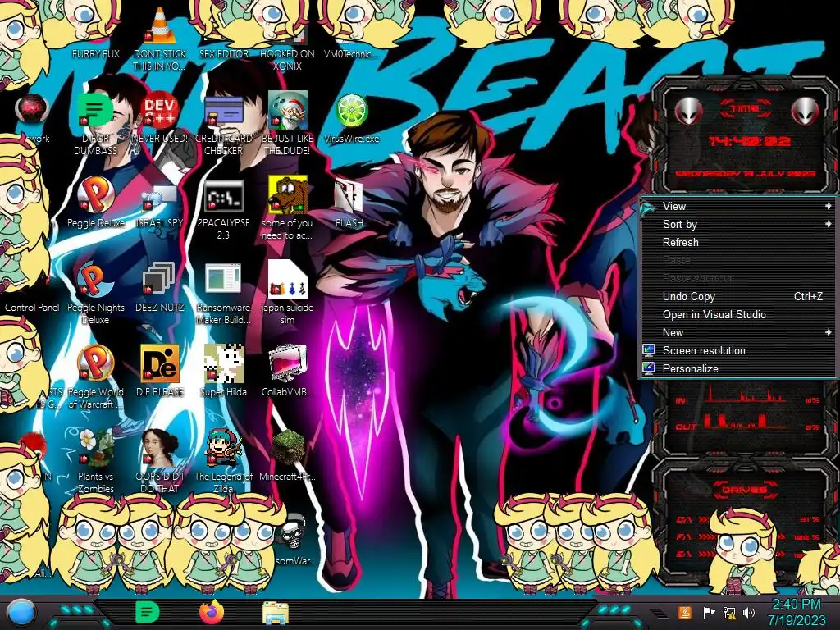
Task: Expand the View submenu arrow
Action: tap(829, 206)
